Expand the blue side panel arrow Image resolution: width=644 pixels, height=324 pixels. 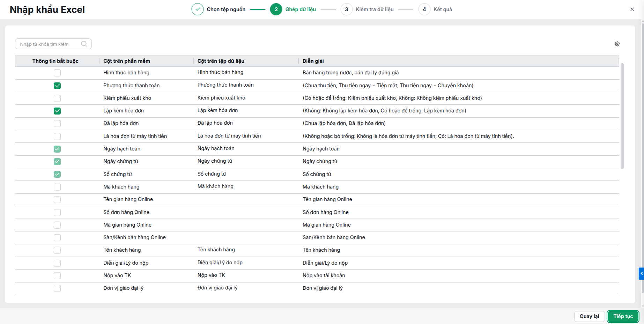coord(641,274)
